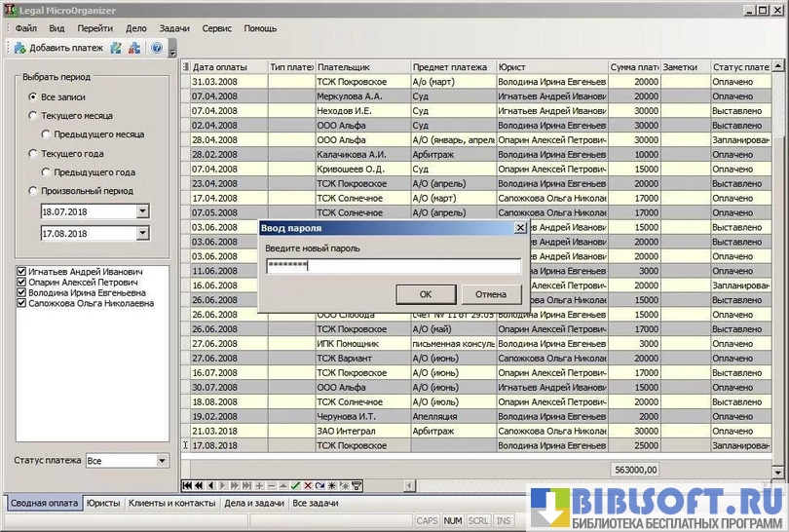The height and width of the screenshot is (532, 789).
Task: Expand the Статус платежа dropdown
Action: click(162, 460)
